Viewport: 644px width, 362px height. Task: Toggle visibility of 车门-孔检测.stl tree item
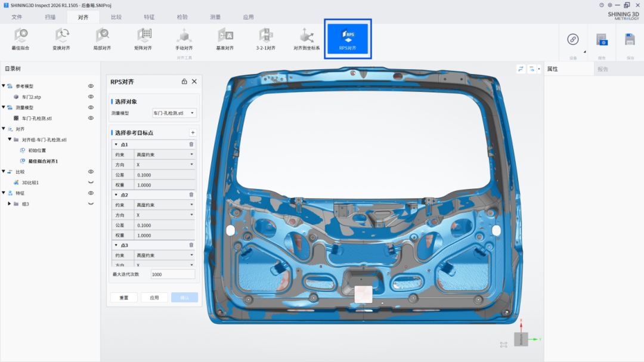91,118
